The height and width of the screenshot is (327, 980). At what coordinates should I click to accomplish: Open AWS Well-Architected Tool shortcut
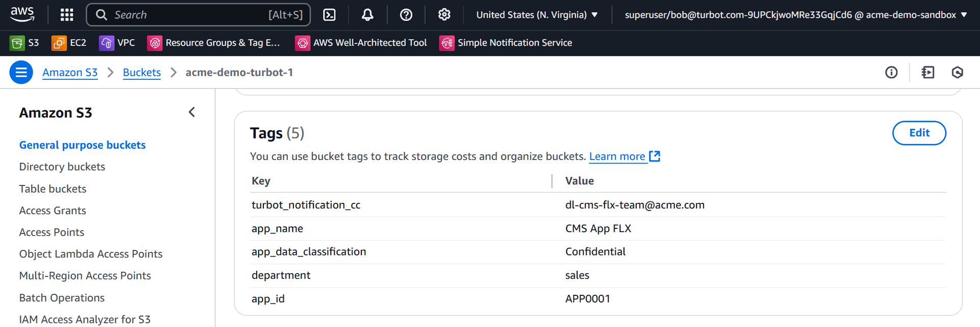tap(361, 43)
